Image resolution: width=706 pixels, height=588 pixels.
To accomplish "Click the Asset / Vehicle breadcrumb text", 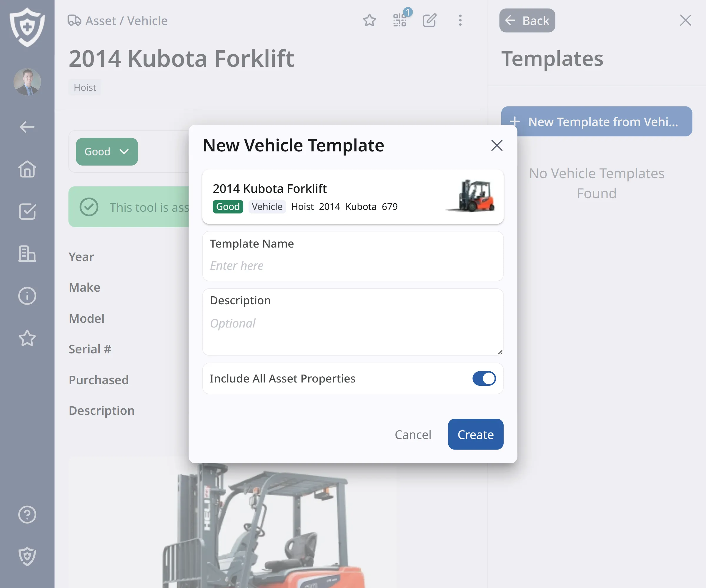I will 126,21.
